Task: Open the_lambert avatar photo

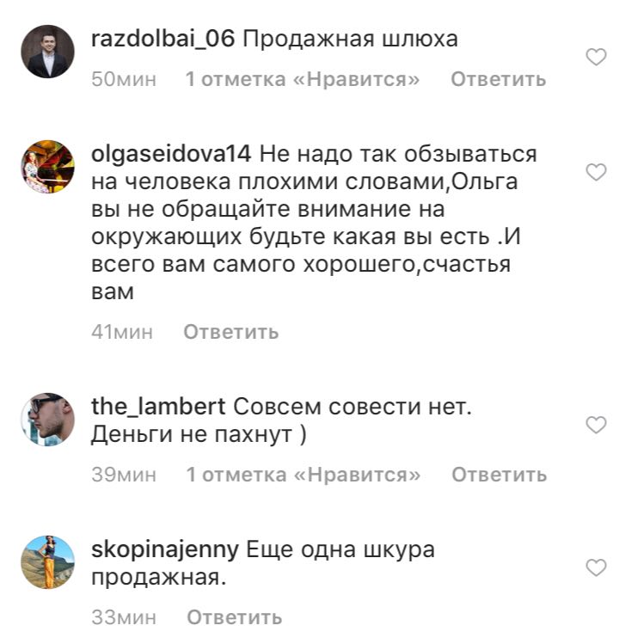Action: 47,420
